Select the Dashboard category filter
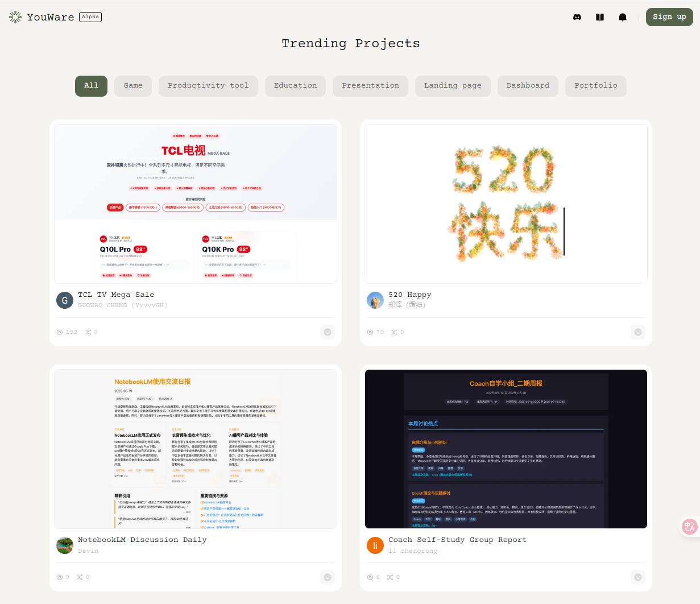This screenshot has height=604, width=700. tap(528, 86)
